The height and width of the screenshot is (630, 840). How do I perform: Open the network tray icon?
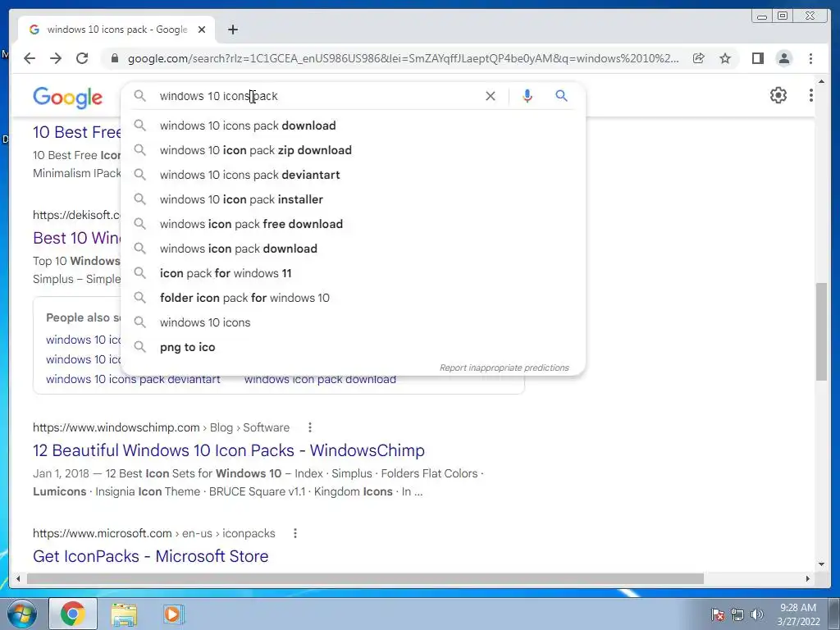click(x=737, y=614)
